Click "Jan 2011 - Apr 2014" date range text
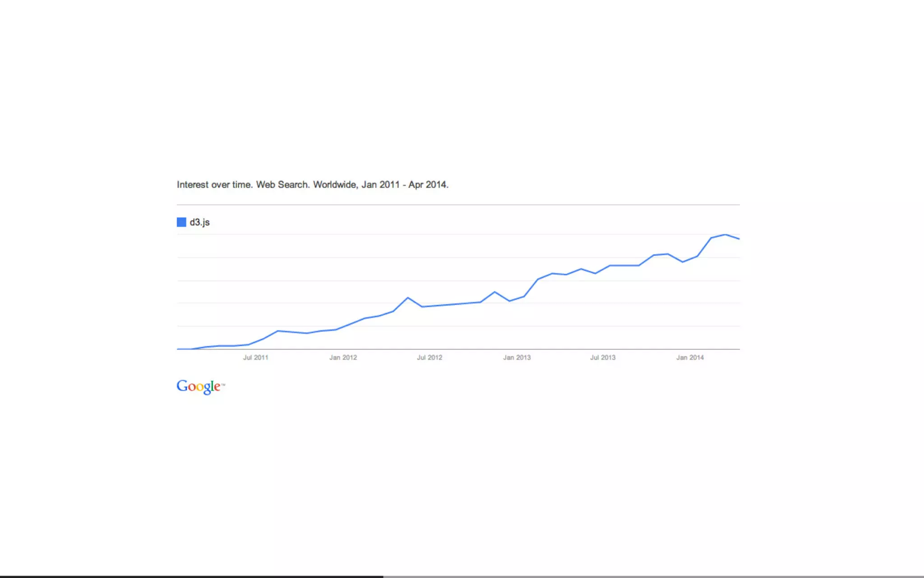This screenshot has width=924, height=578. tap(404, 185)
